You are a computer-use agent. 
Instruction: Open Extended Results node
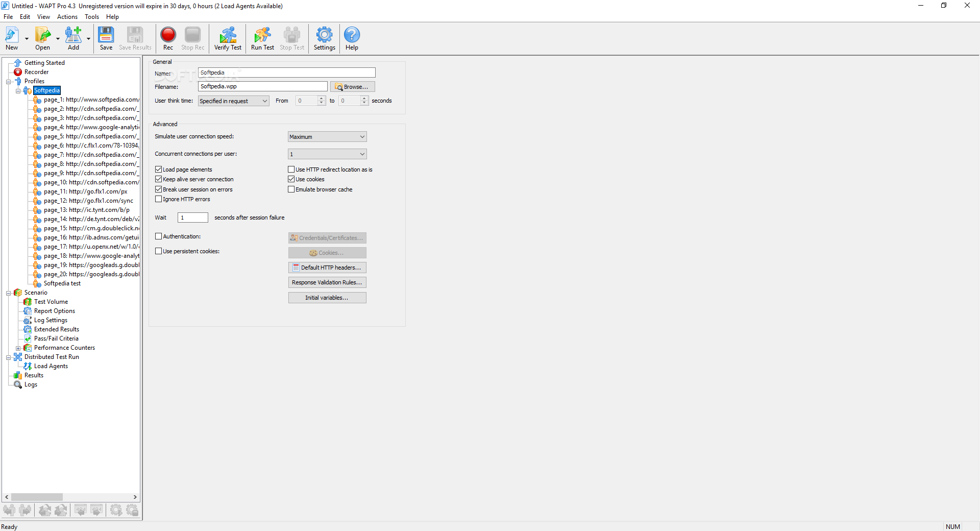(56, 329)
